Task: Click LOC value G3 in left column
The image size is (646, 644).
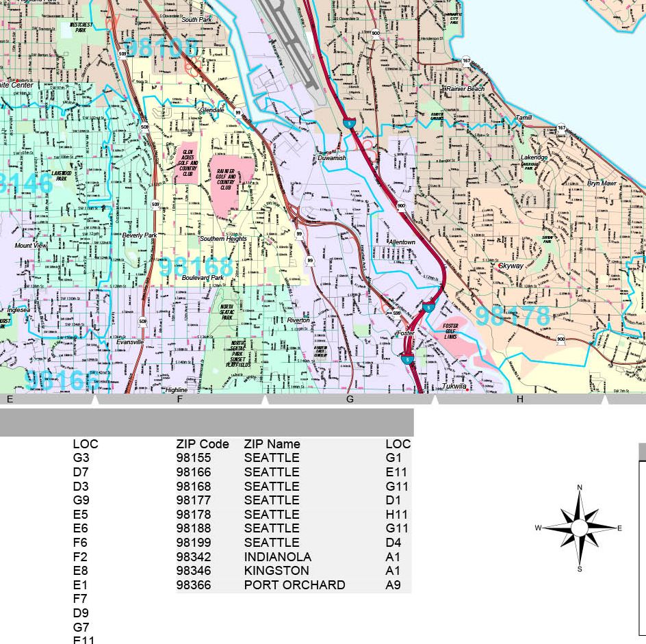Action: point(81,458)
